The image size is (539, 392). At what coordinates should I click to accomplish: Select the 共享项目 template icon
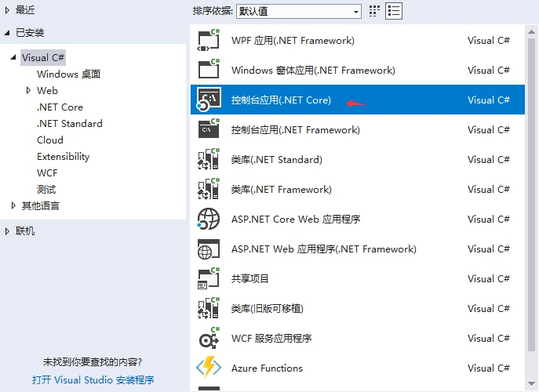209,279
